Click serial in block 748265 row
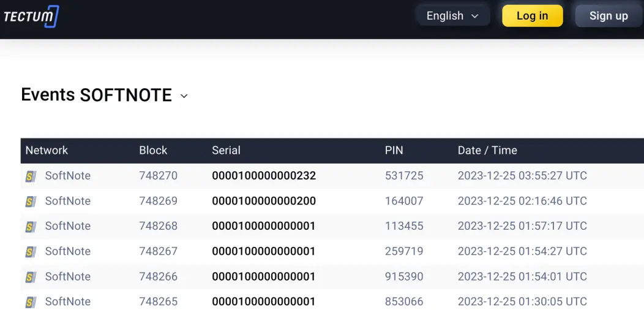Image resolution: width=644 pixels, height=310 pixels. point(263,301)
